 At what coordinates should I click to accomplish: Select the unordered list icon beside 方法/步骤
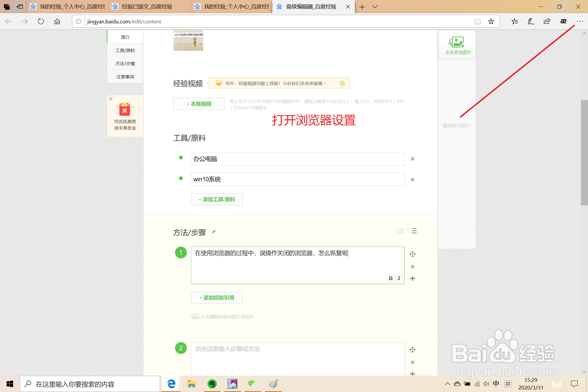coord(414,231)
